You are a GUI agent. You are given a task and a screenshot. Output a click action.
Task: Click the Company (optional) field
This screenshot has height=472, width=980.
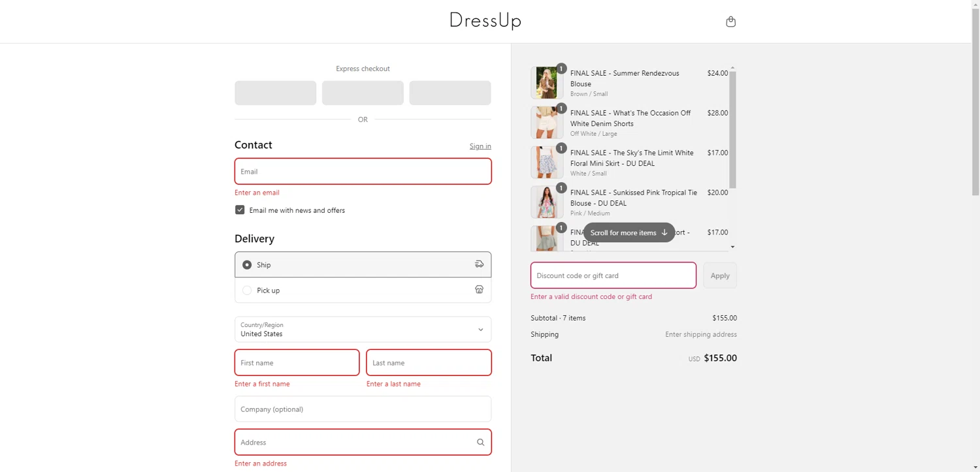pyautogui.click(x=363, y=409)
